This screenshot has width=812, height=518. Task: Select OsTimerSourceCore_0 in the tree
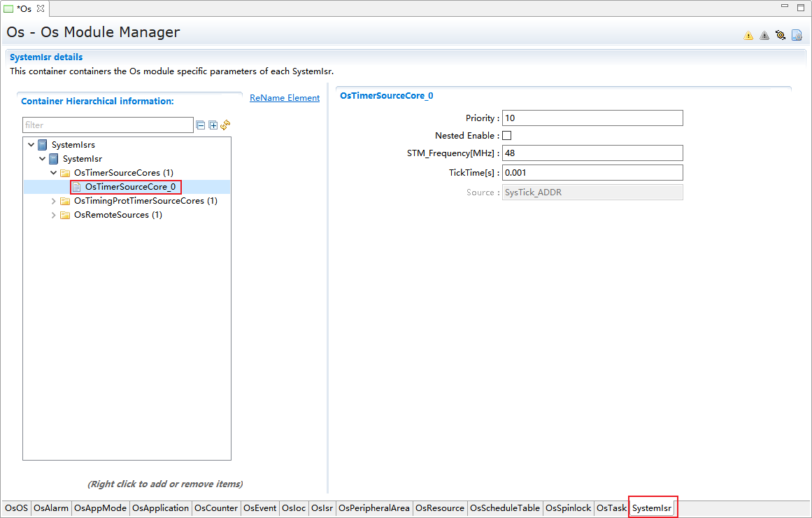point(129,187)
